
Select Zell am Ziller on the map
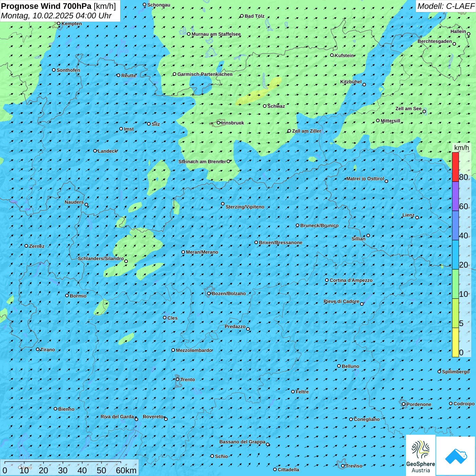tap(307, 131)
